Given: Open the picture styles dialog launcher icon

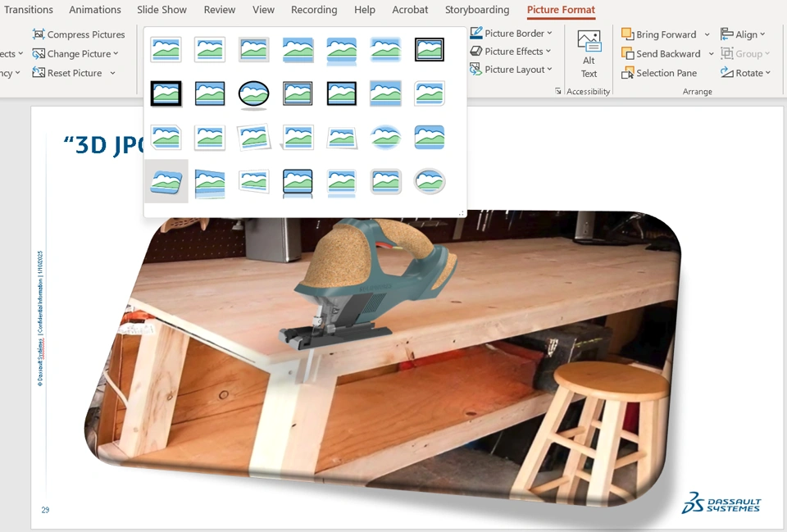Looking at the screenshot, I should coord(558,91).
